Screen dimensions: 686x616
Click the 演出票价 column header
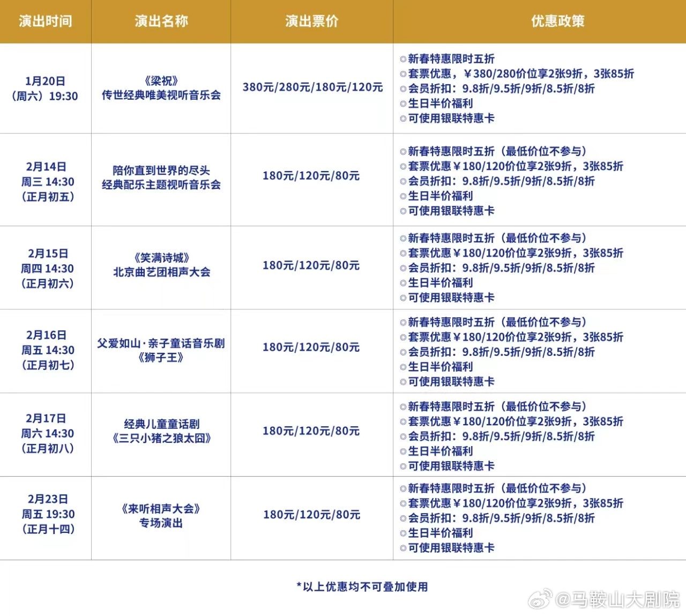point(312,21)
